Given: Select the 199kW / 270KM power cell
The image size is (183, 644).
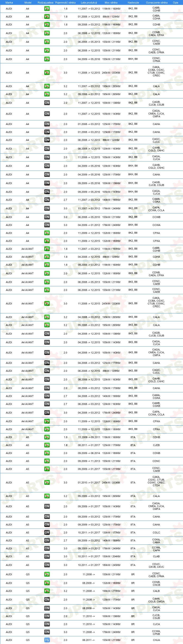Looking at the screenshot, I should coord(111,591).
